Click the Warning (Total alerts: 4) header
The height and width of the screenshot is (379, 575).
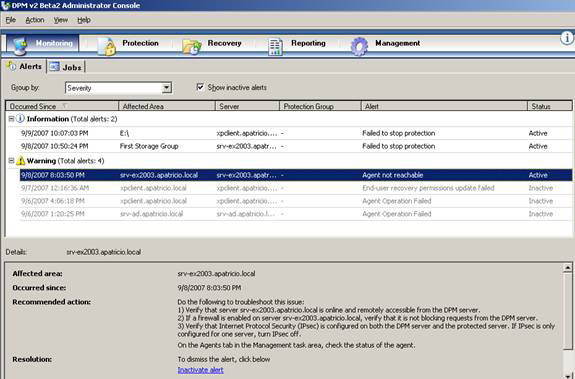[65, 161]
